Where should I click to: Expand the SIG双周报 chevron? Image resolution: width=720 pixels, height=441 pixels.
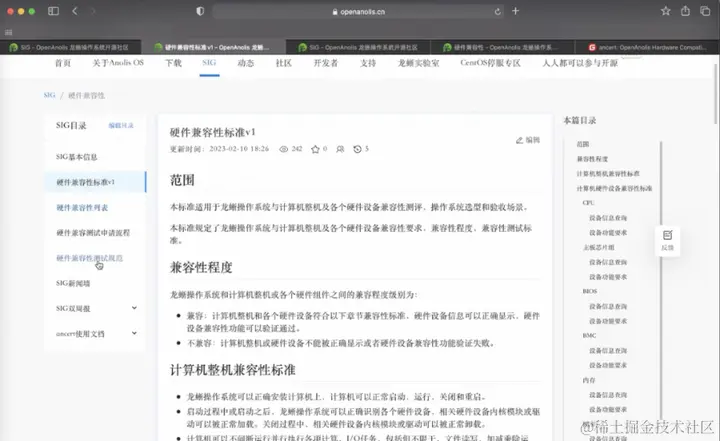pos(134,308)
